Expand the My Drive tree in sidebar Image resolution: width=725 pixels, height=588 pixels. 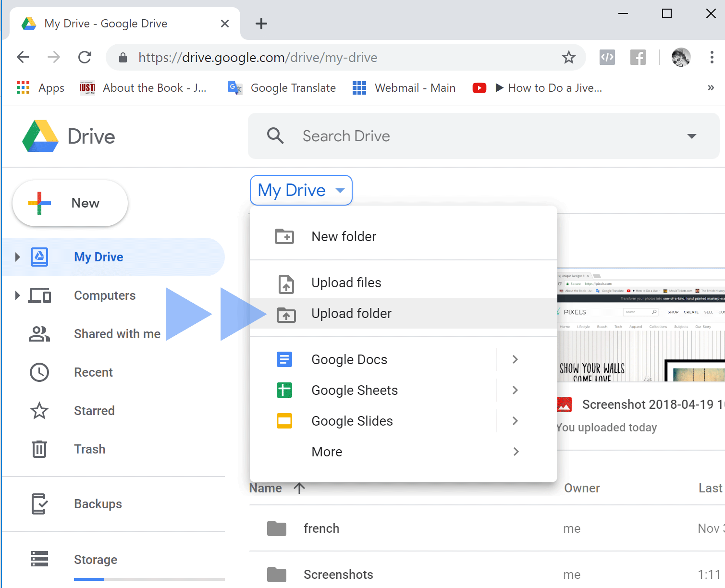(18, 257)
